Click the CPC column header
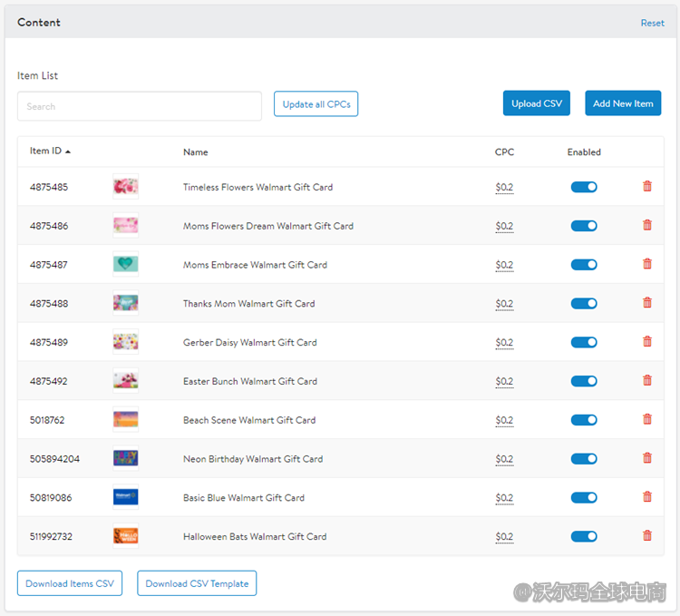680x616 pixels. 504,152
